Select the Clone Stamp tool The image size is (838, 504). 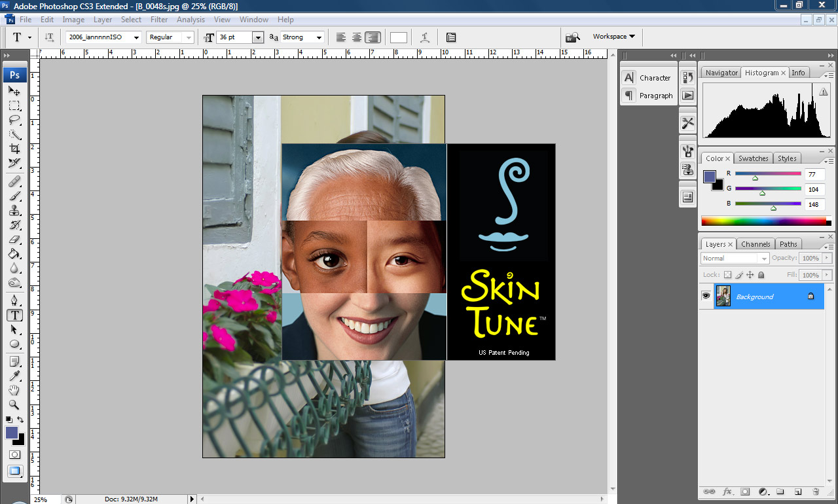(x=14, y=210)
